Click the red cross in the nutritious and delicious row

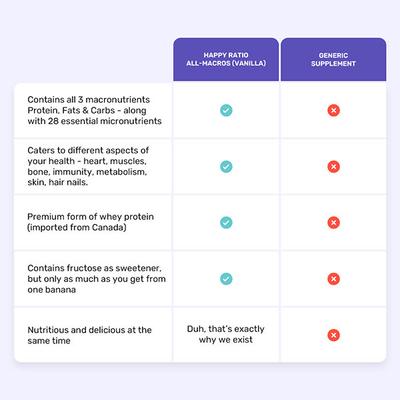333,335
